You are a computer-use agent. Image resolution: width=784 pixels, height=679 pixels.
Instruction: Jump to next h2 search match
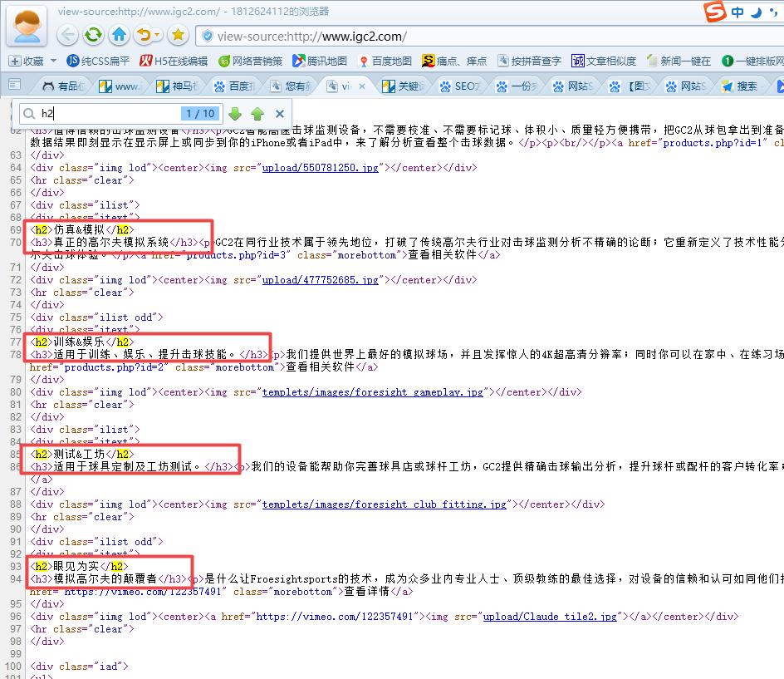(x=235, y=114)
